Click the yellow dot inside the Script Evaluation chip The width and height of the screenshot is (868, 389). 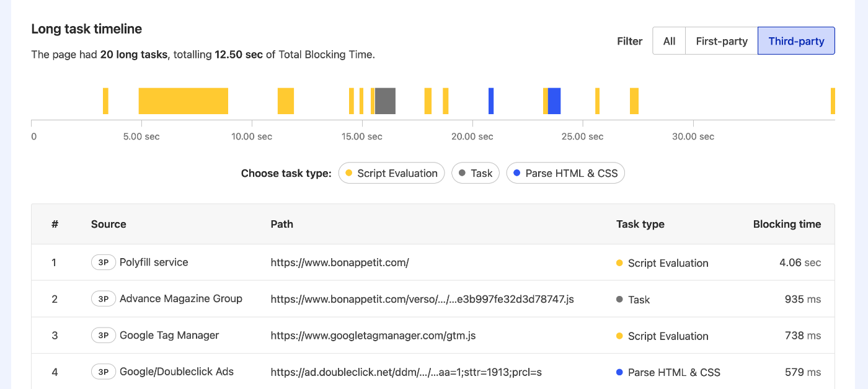click(x=348, y=173)
